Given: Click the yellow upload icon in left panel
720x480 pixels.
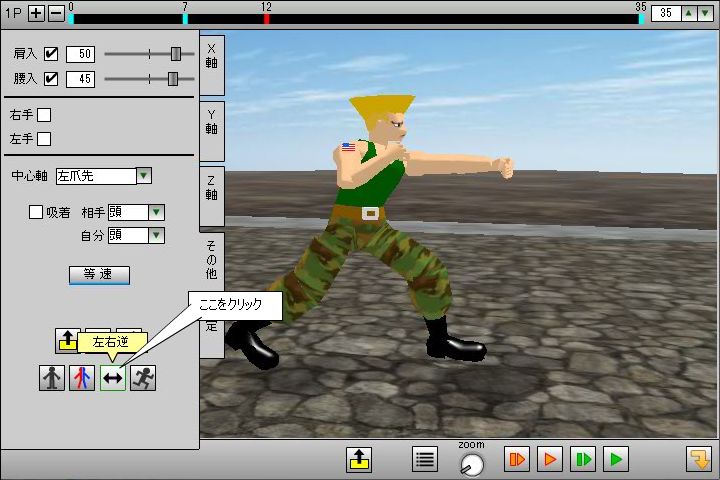Looking at the screenshot, I should point(67,341).
